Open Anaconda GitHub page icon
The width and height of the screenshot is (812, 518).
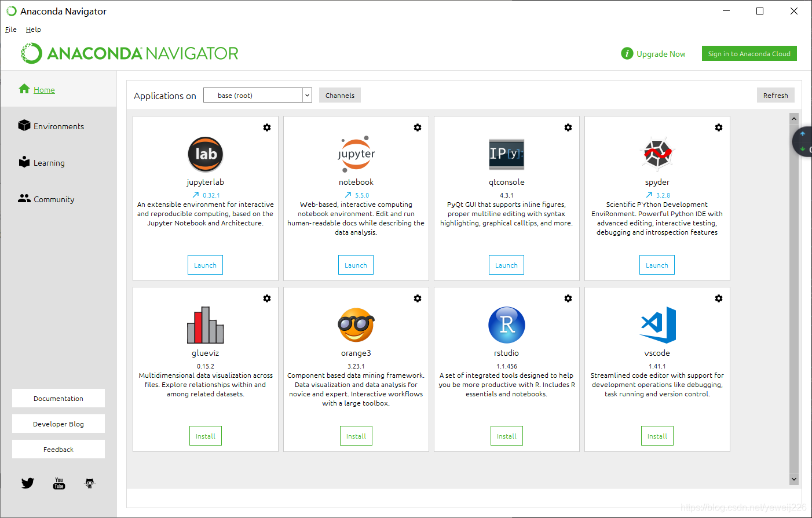90,483
